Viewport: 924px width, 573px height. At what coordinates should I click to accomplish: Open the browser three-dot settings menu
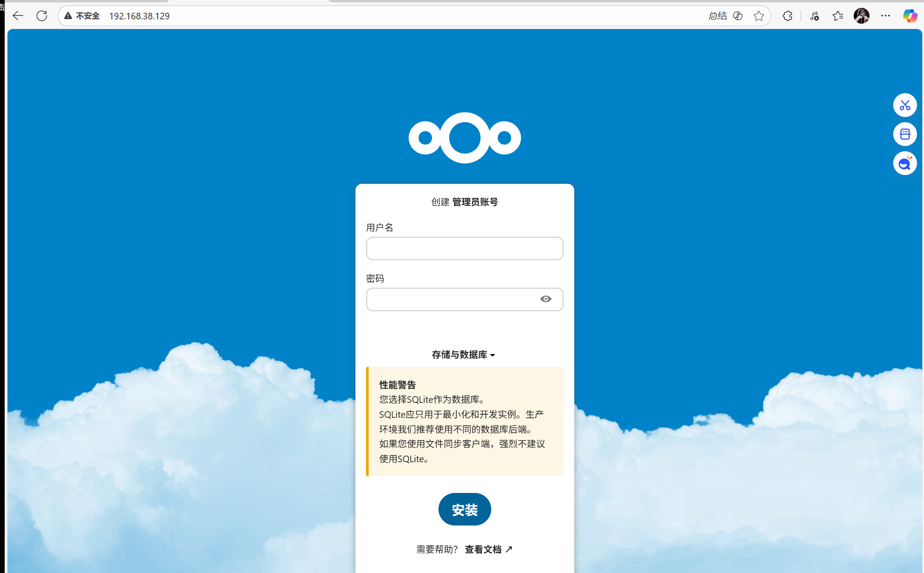885,16
